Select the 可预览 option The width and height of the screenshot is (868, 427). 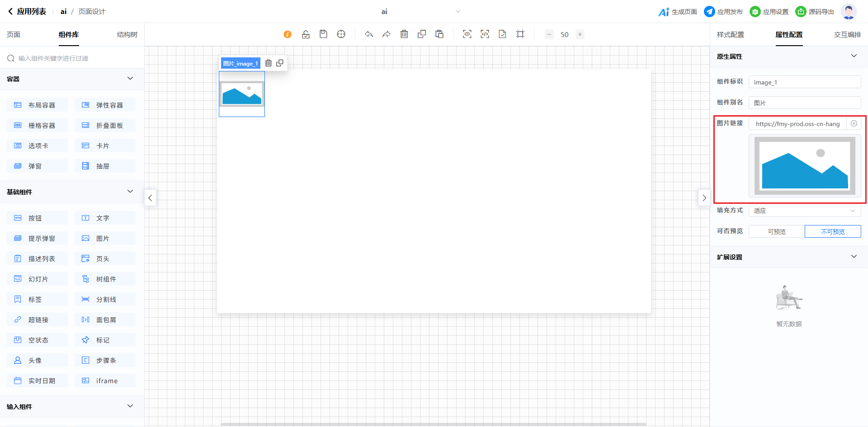click(777, 231)
